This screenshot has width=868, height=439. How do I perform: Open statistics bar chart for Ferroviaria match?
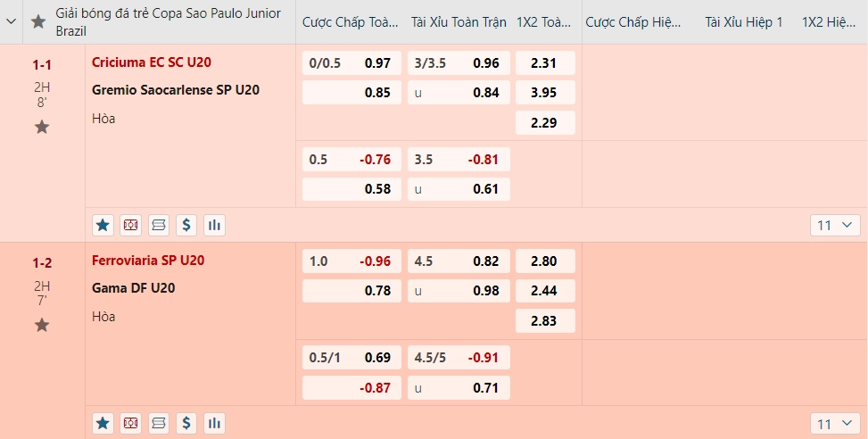[214, 424]
